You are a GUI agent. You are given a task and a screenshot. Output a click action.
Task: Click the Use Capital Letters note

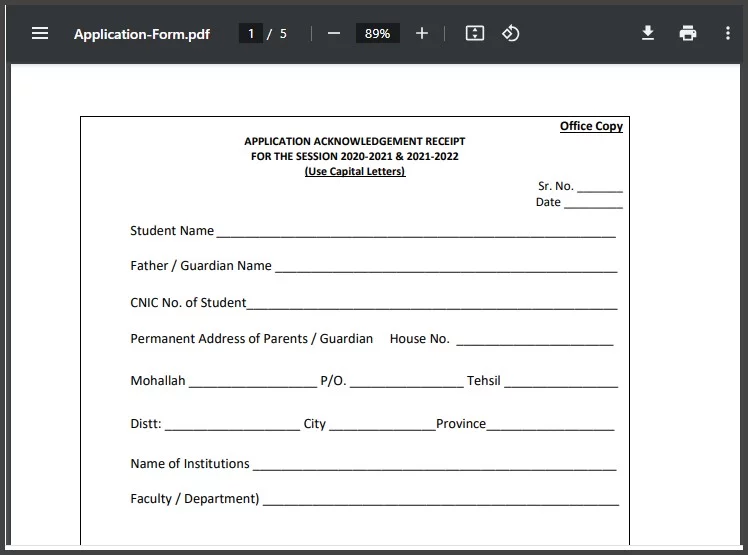point(355,171)
